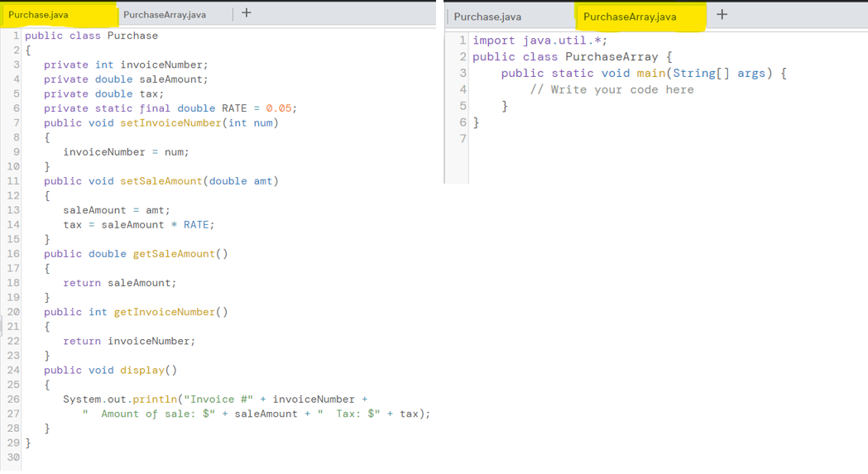Click 'public void display()' method signature
868x474 pixels.
point(110,370)
